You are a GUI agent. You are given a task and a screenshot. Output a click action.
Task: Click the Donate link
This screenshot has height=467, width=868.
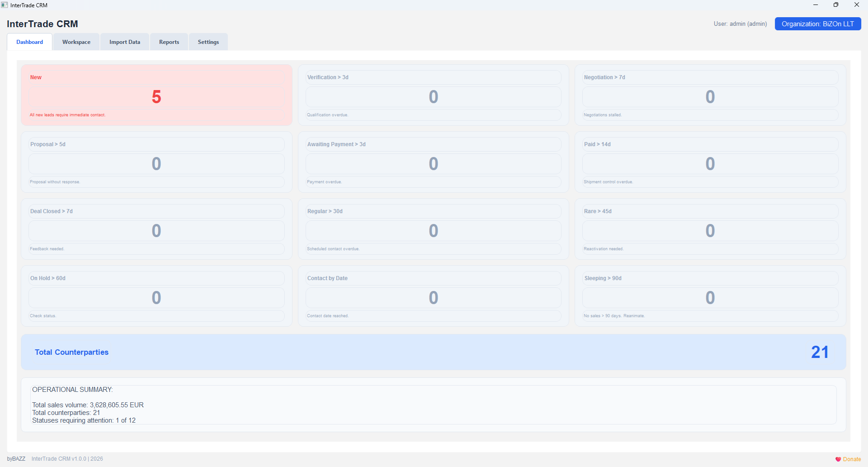[852, 459]
